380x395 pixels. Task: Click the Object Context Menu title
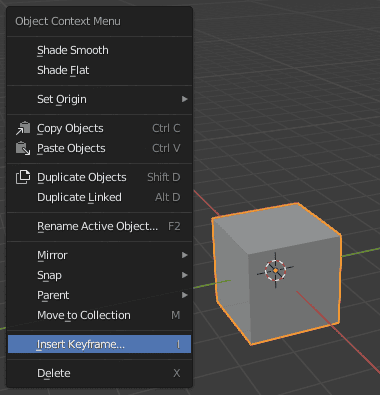coord(68,21)
